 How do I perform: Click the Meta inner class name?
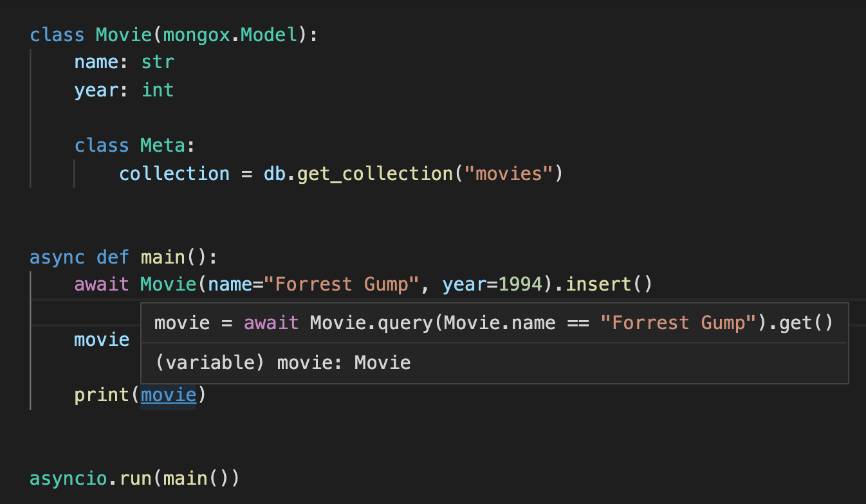(x=163, y=145)
